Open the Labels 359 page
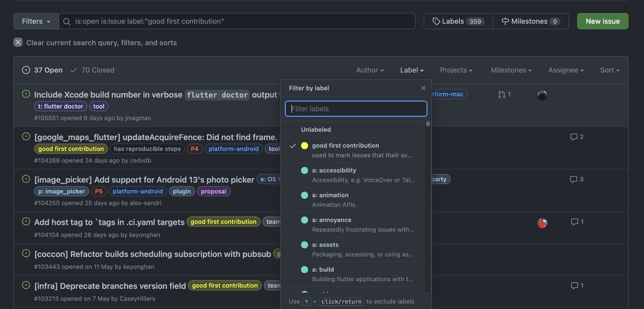644x309 pixels. coord(458,21)
